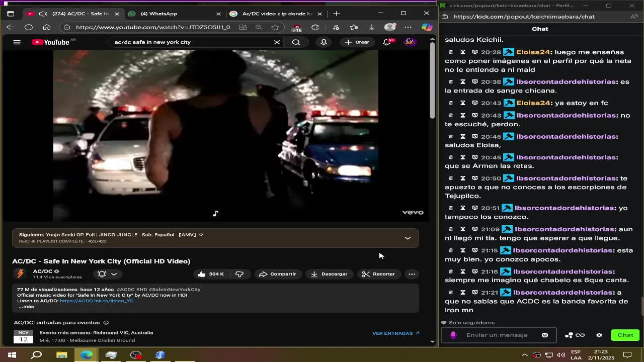The width and height of the screenshot is (644, 362).
Task: Open the Edge profile avatar
Action: pyautogui.click(x=390, y=27)
